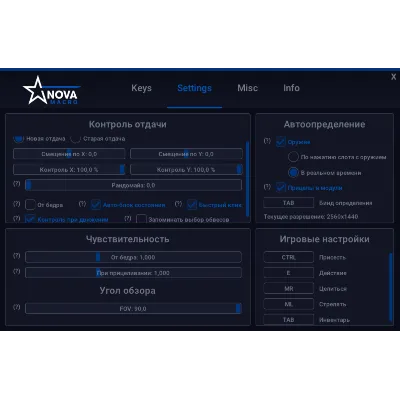
Task: Click the FOV 90,0 slider
Action: [134, 308]
